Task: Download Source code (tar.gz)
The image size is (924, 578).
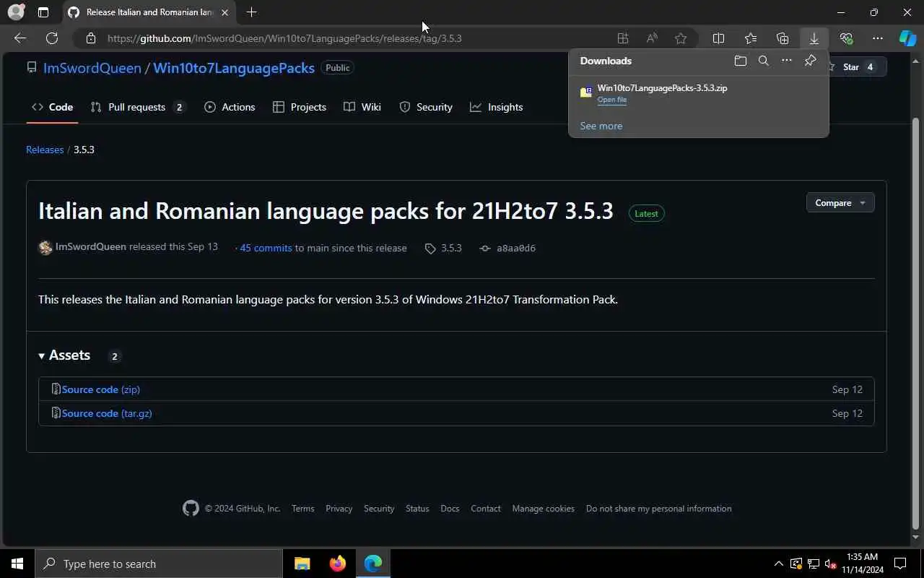Action: point(107,413)
